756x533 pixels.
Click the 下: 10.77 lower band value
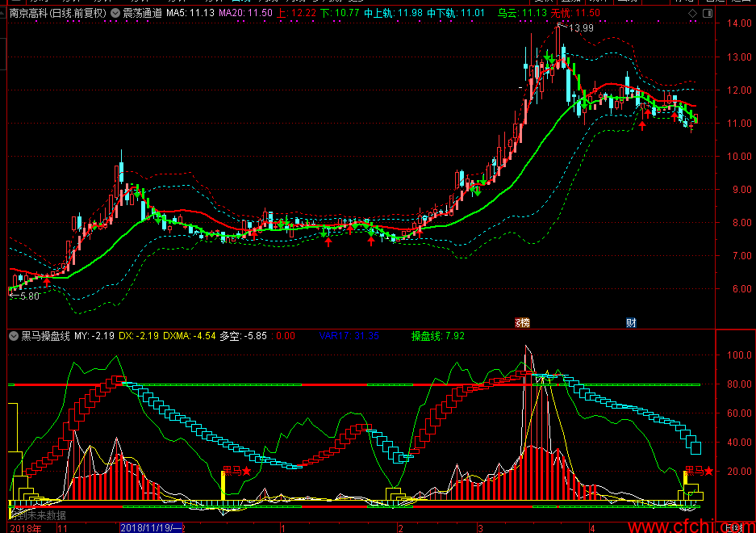(340, 13)
